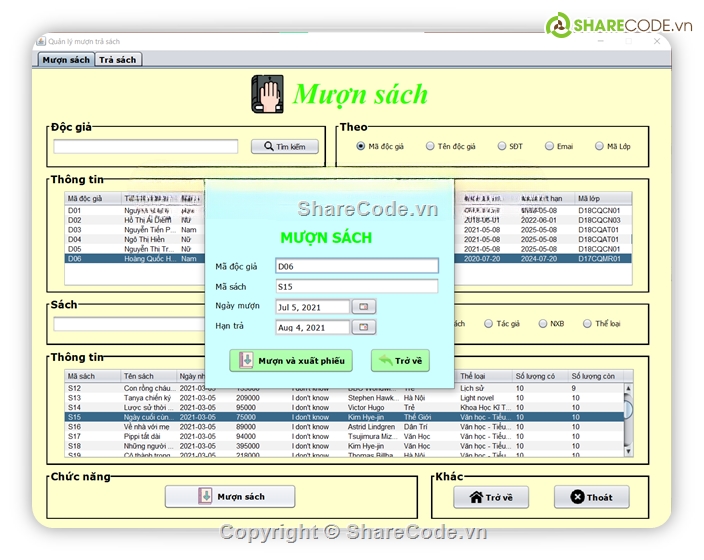Focus the Sách search input field
This screenshot has width=704, height=560.
tap(129, 324)
